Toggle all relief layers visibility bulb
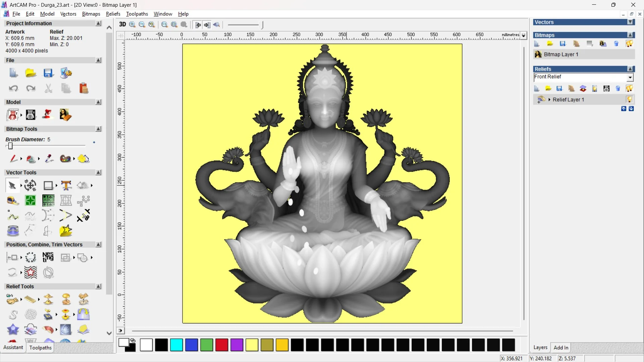Image resolution: width=644 pixels, height=362 pixels. pos(629,88)
